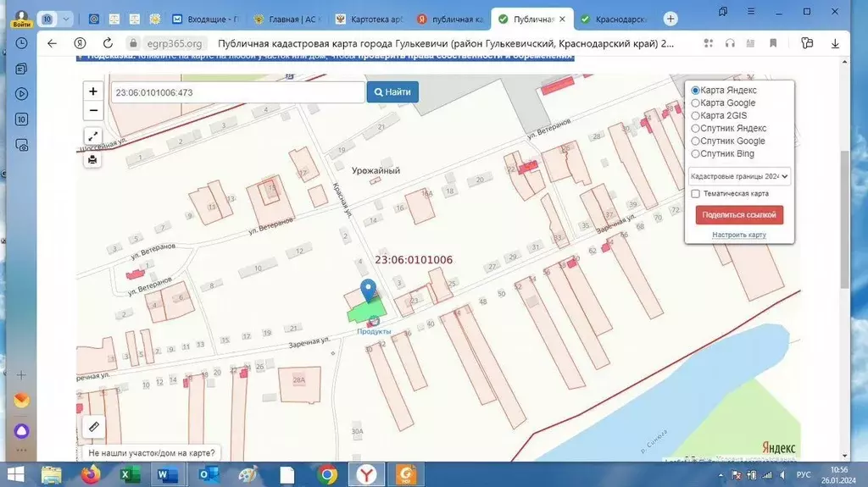The image size is (868, 487).
Task: Close the active Публичная tab
Action: (563, 19)
